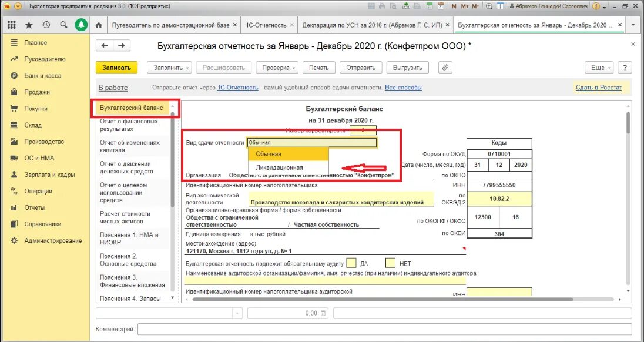Open the history clock icon
The image size is (644, 342).
tap(46, 25)
